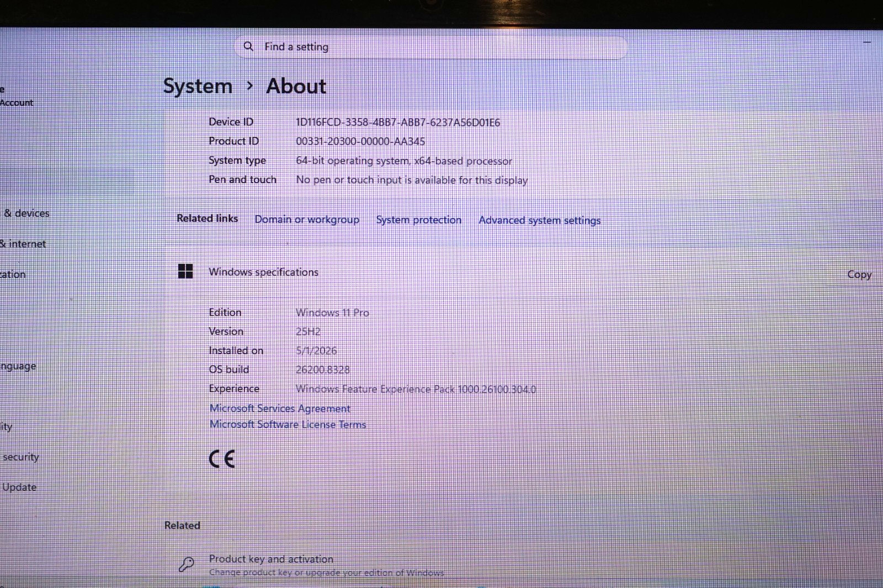
Task: Click the Experience label
Action: [x=234, y=388]
